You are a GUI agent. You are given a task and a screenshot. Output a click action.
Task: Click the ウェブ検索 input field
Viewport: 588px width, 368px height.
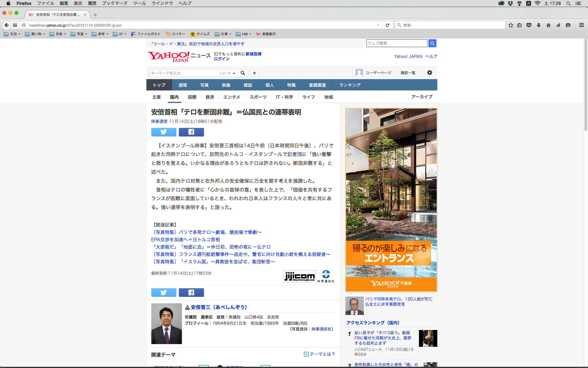click(396, 43)
